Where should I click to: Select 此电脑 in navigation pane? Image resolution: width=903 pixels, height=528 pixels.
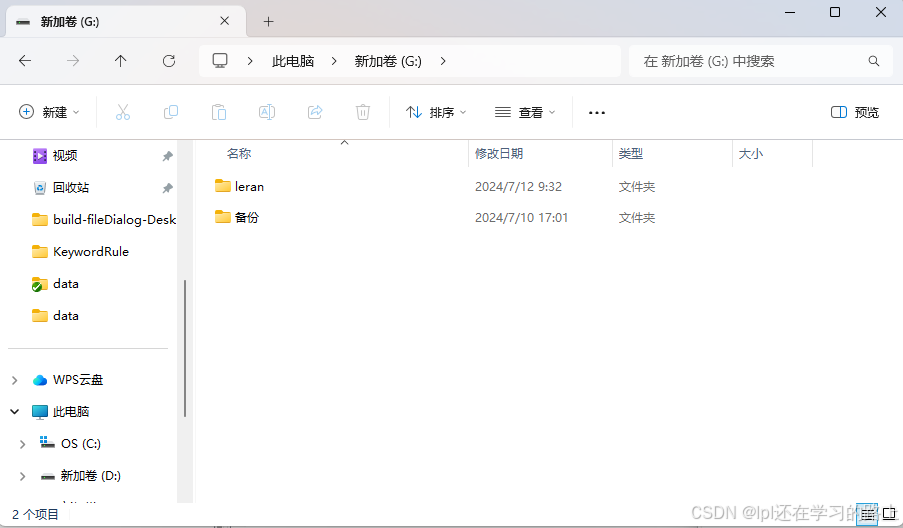tap(60, 412)
